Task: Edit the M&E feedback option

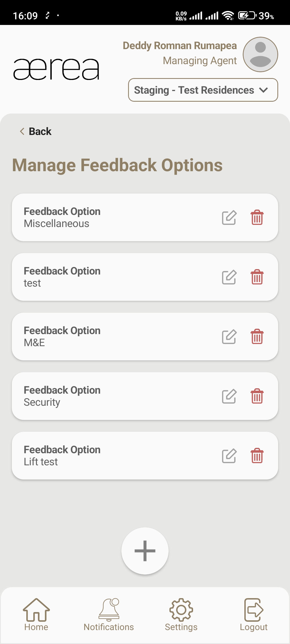Action: pos(229,337)
